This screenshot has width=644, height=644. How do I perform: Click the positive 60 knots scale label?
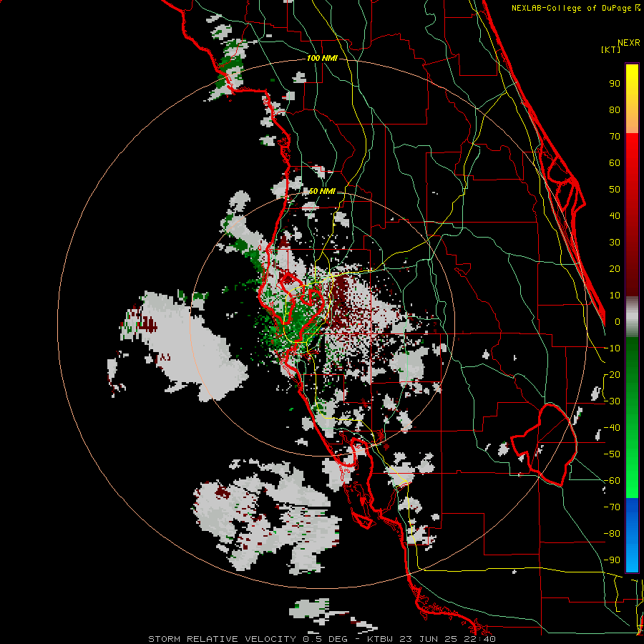click(615, 162)
